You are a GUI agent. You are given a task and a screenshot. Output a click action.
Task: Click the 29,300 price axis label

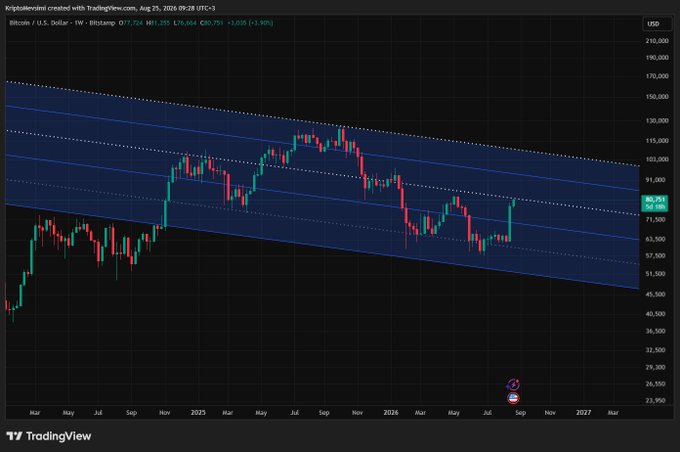coord(657,367)
